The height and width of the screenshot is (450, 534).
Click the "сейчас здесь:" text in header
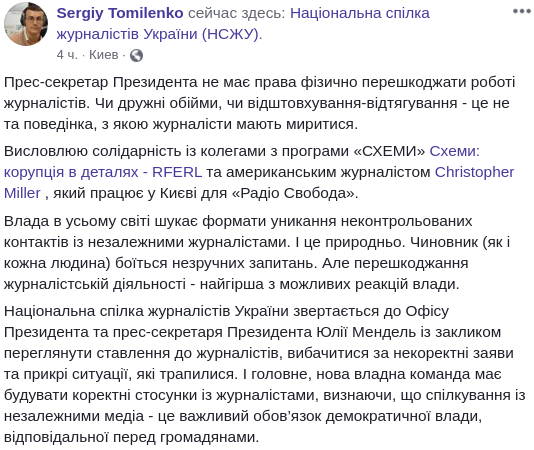(x=237, y=13)
